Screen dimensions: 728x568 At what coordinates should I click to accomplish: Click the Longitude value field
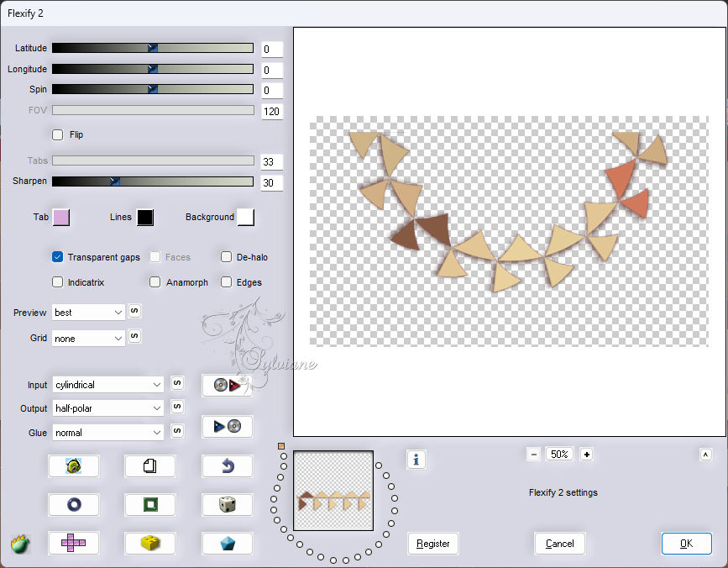[x=272, y=70]
